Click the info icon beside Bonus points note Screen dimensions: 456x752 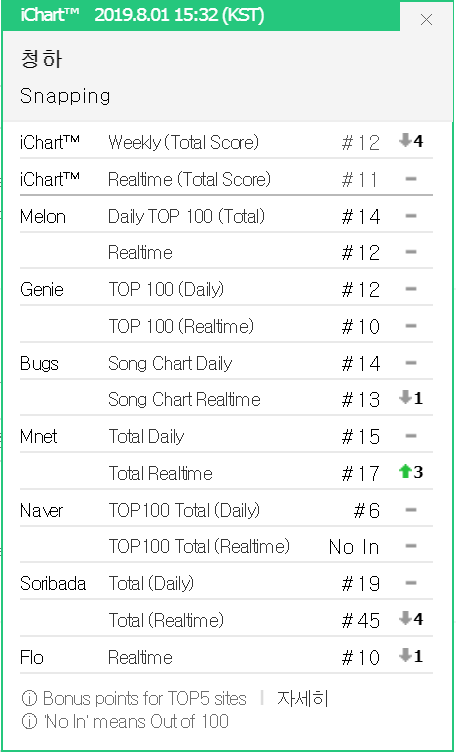(29, 699)
